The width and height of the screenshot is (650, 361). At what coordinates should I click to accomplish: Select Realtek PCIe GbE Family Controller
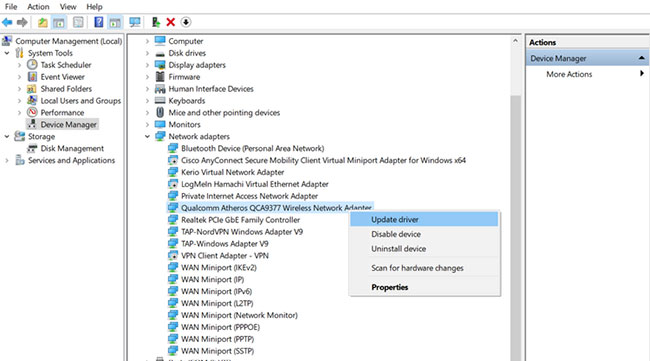pos(240,220)
